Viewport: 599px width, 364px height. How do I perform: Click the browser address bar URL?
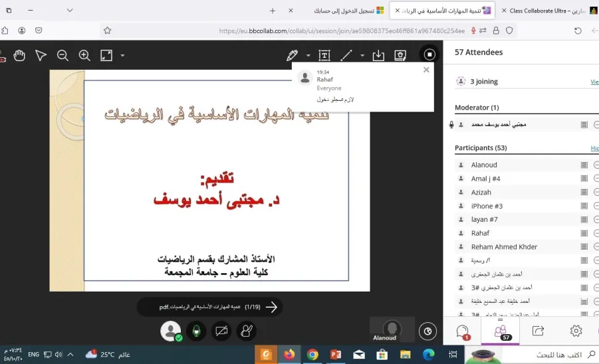pos(342,31)
